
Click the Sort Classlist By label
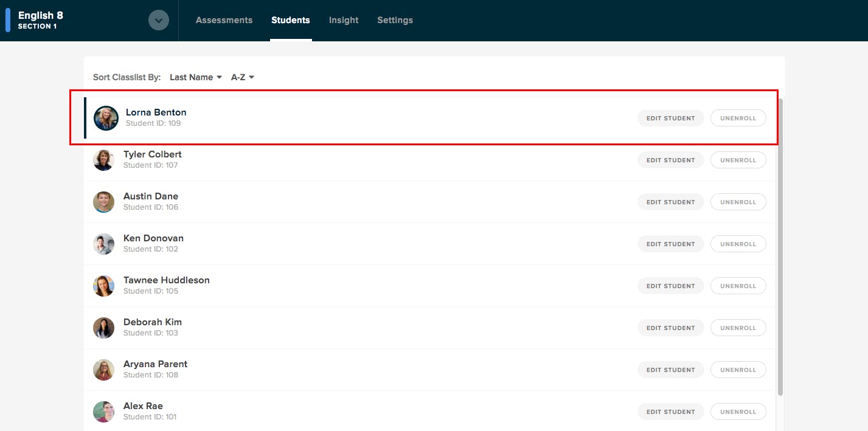(x=127, y=77)
